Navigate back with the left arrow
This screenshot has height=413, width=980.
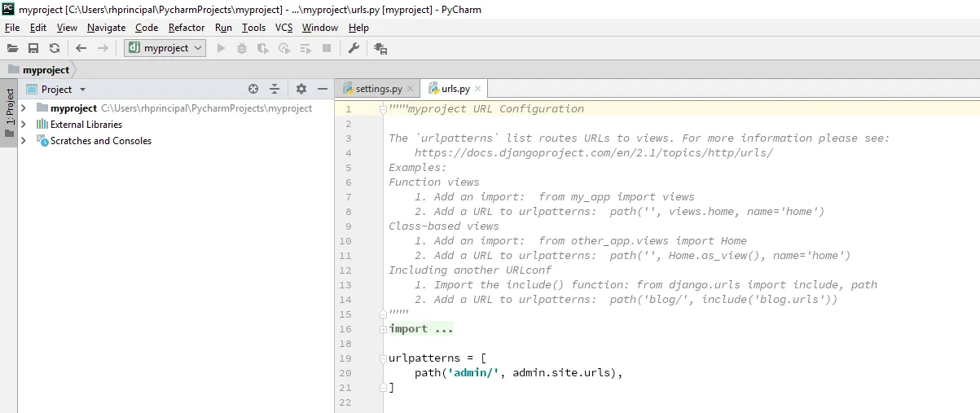[81, 48]
